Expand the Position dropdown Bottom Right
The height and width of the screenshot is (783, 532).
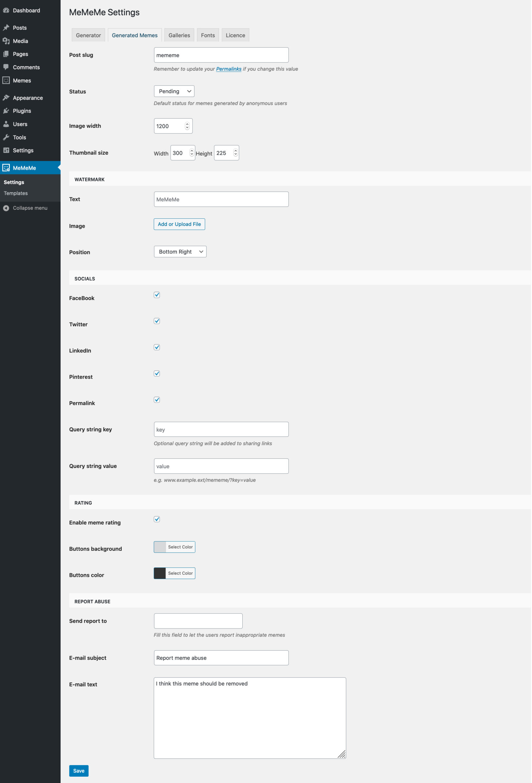(x=180, y=252)
